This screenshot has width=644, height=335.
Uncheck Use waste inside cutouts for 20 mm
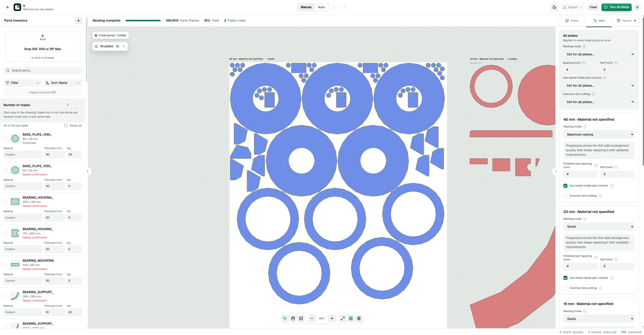click(x=565, y=278)
